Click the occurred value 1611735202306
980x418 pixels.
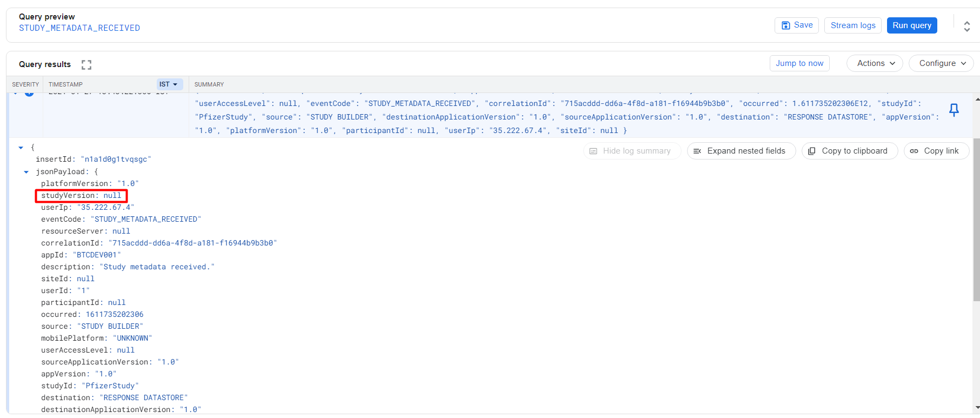click(115, 315)
